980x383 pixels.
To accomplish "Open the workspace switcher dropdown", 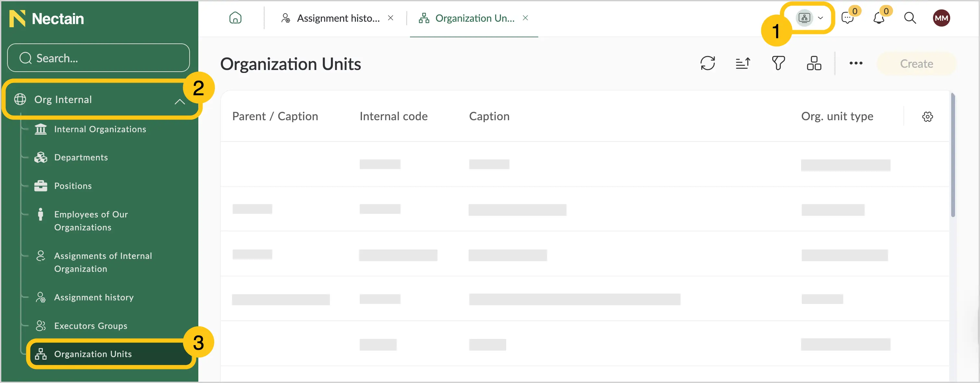I will (x=811, y=18).
